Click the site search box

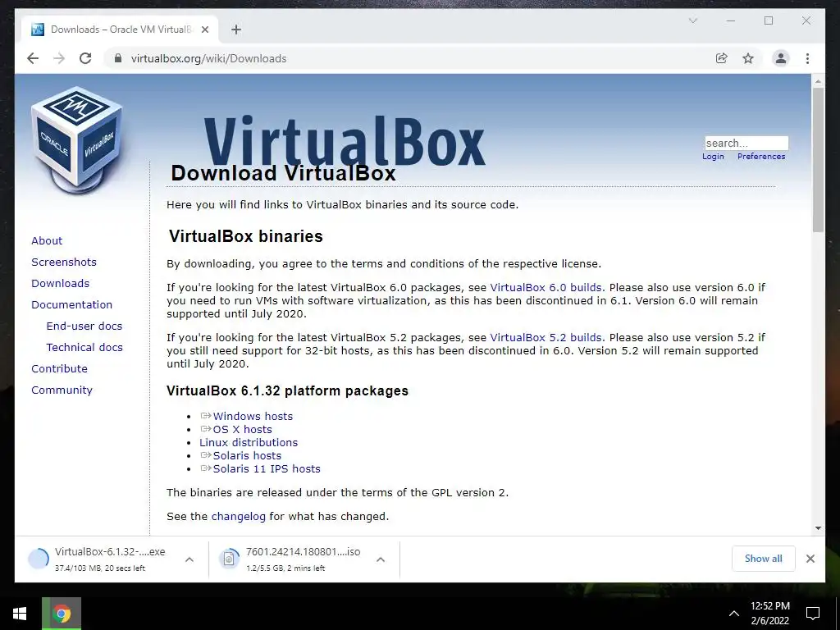(x=746, y=143)
